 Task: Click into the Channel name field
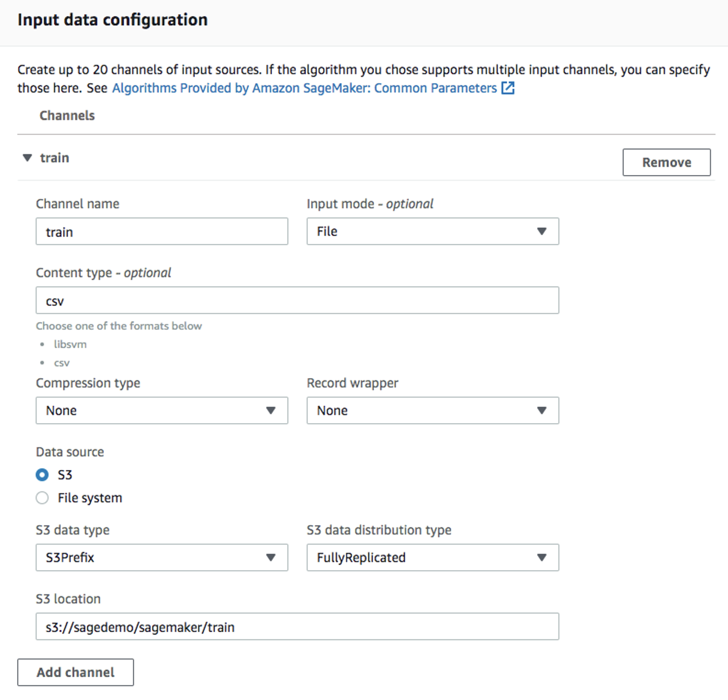pos(162,231)
